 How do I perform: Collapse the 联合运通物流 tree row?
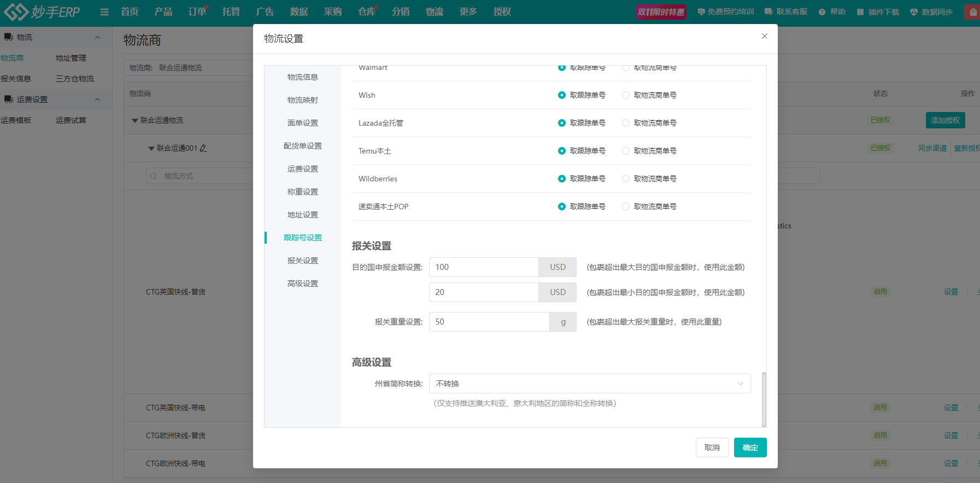(x=135, y=120)
